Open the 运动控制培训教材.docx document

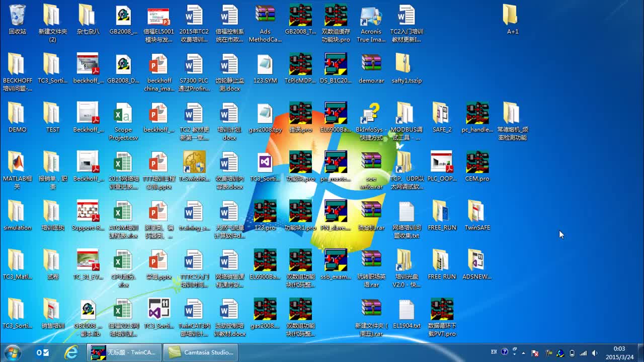(229, 318)
